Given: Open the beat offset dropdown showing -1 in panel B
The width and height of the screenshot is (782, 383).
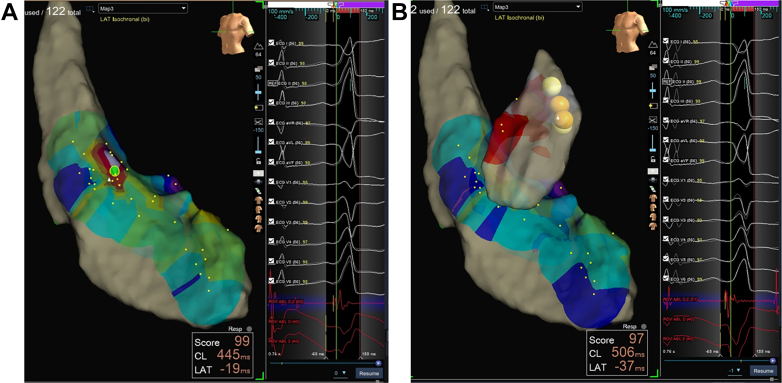Looking at the screenshot, I should click(x=735, y=371).
